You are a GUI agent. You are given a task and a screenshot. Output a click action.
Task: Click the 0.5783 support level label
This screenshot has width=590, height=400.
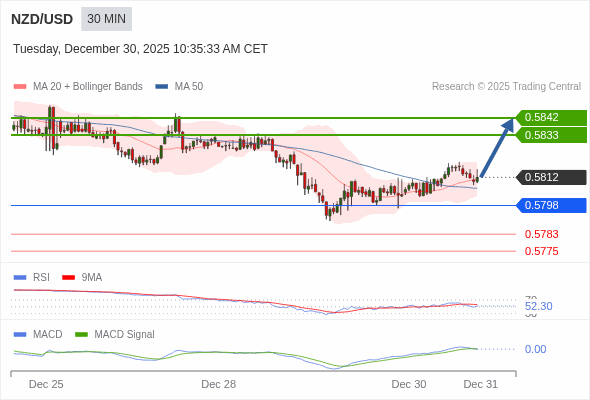coord(541,234)
